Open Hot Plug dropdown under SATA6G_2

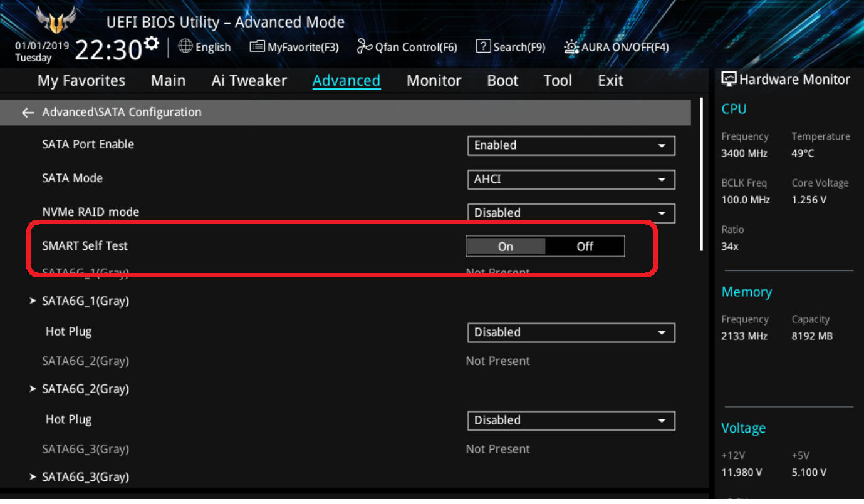[x=571, y=421]
